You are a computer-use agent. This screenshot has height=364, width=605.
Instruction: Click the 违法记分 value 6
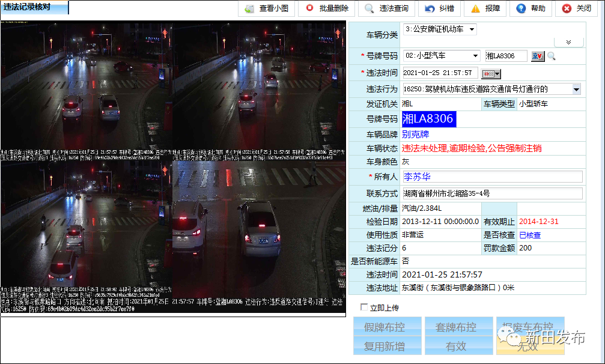404,248
